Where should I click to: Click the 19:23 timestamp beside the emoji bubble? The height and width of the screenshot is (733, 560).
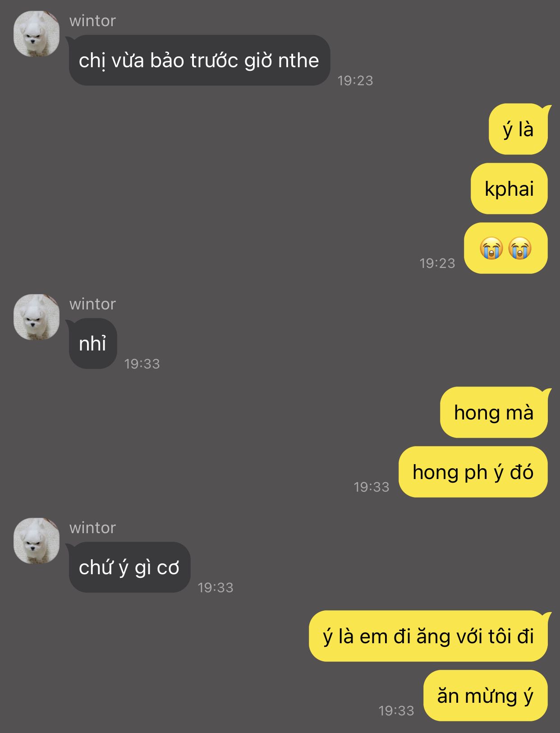click(437, 263)
